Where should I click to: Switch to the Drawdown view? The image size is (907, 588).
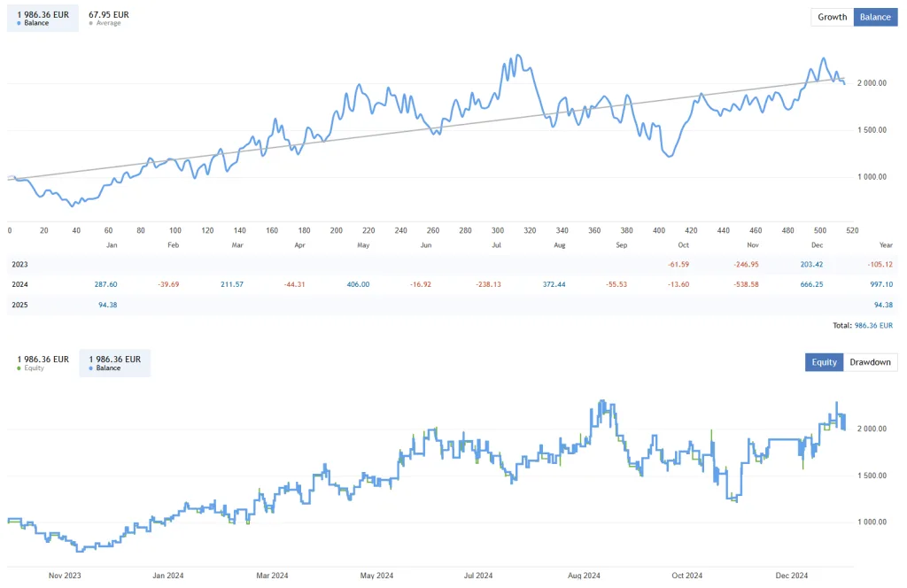870,361
